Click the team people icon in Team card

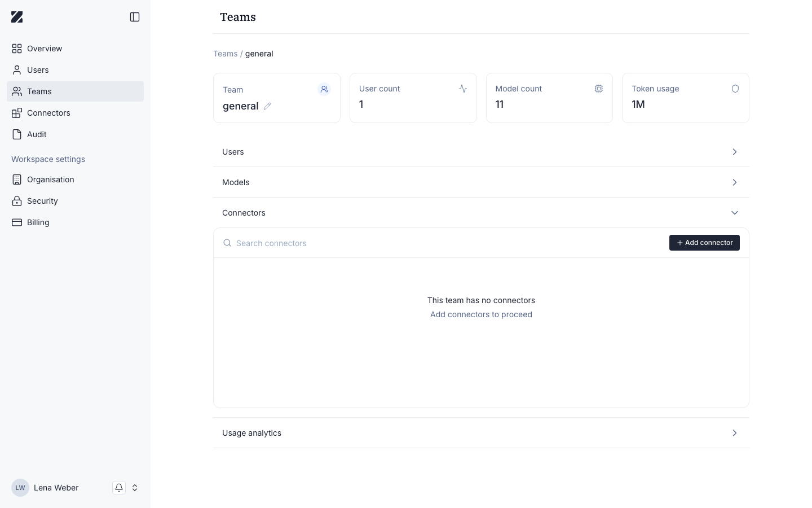pyautogui.click(x=324, y=89)
